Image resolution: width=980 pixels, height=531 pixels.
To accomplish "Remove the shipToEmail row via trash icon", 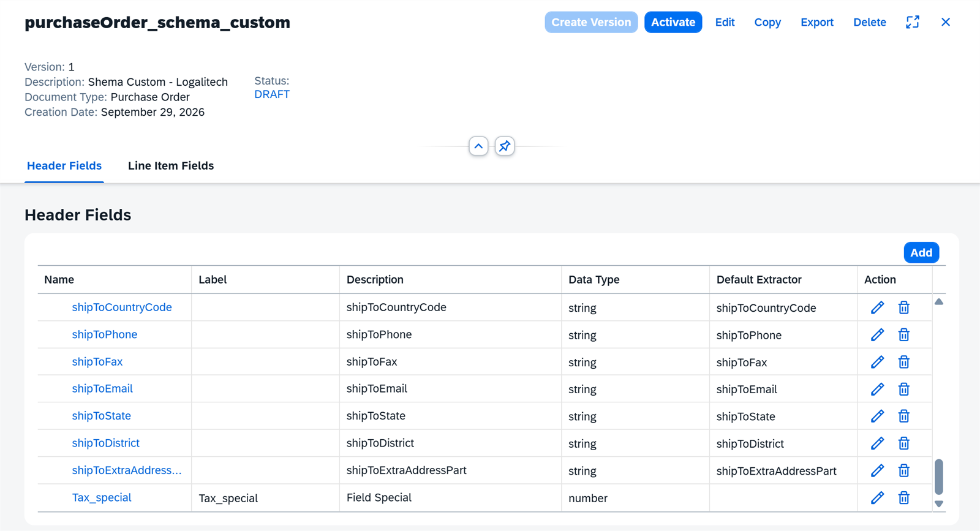I will tap(903, 389).
